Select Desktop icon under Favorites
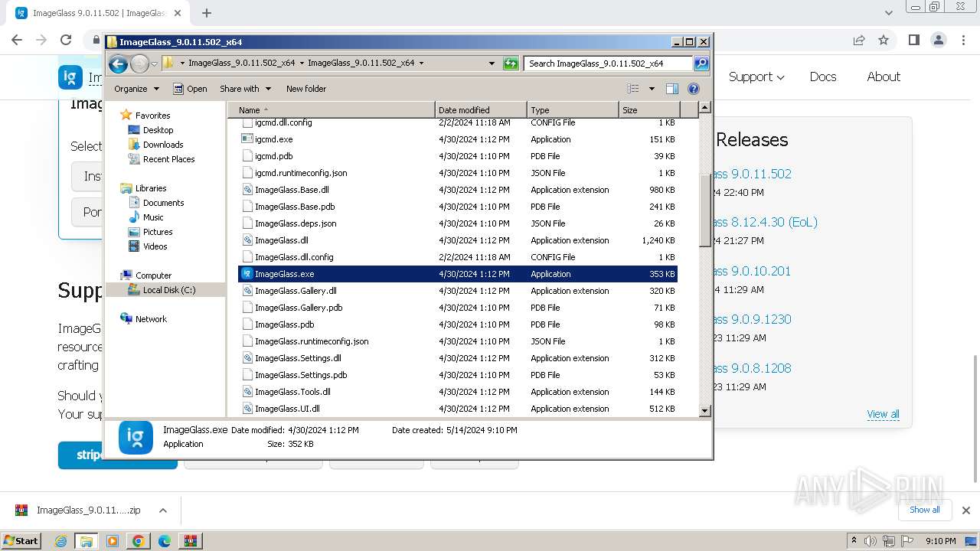The image size is (980, 551). [134, 130]
